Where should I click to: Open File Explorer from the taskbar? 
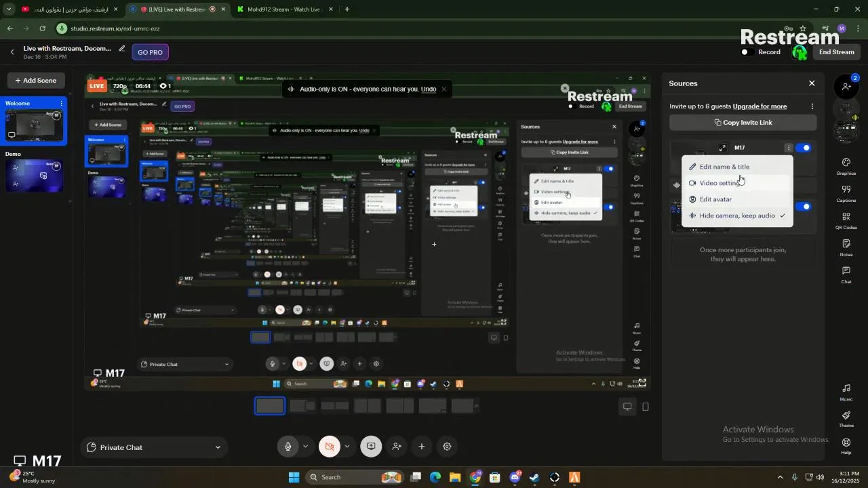(x=455, y=477)
